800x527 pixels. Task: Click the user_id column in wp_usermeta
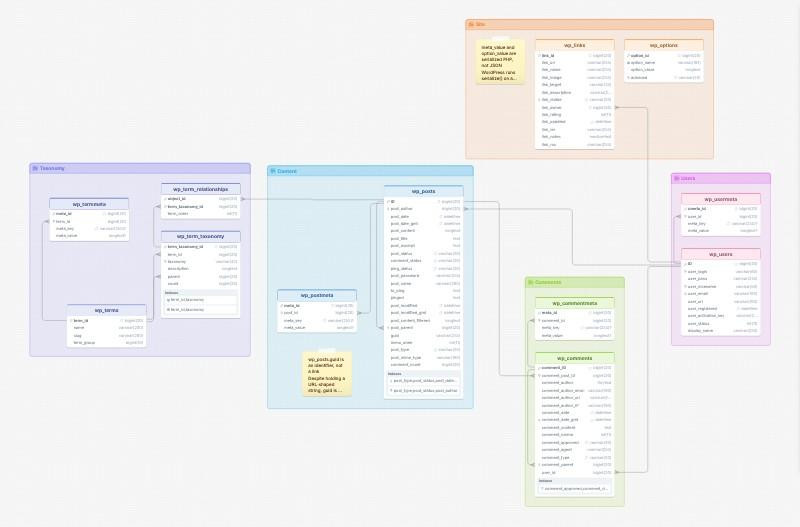point(721,216)
